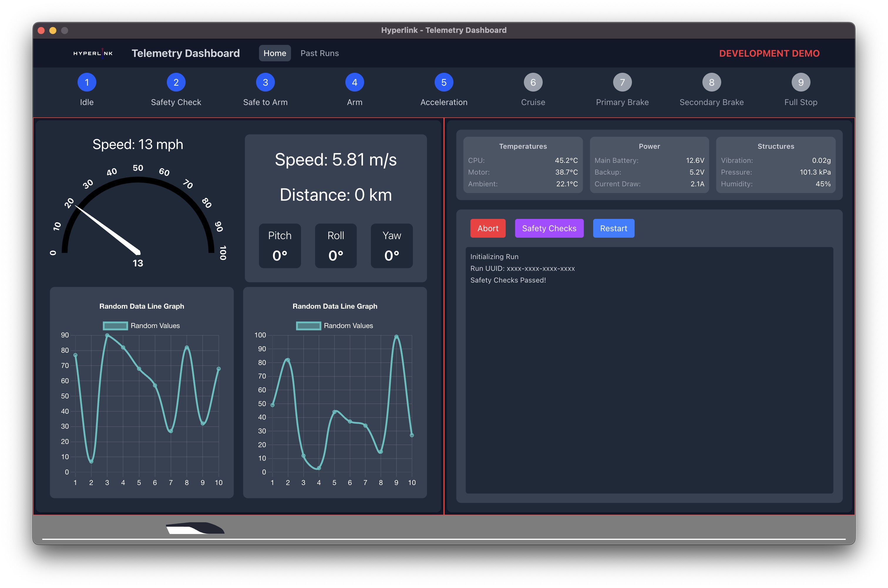Click Ambient temperature value 22.1°C
This screenshot has height=588, width=888.
coord(567,184)
